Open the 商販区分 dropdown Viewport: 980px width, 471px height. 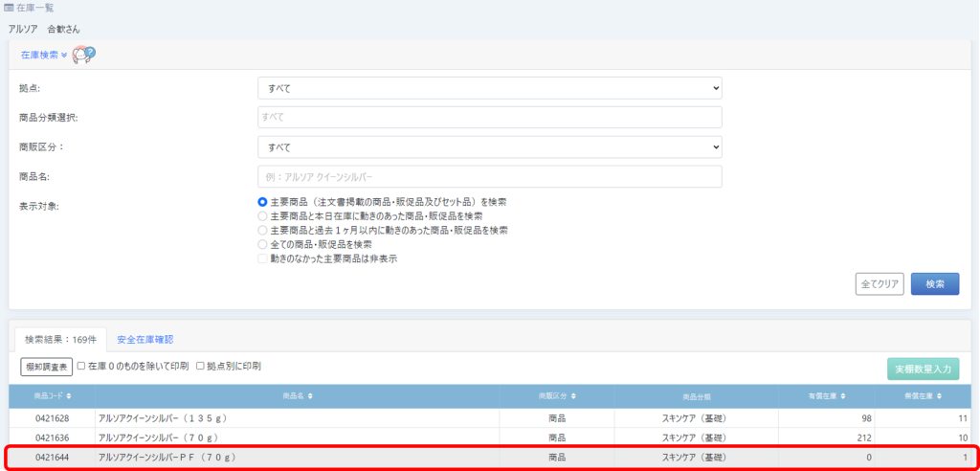coord(489,147)
